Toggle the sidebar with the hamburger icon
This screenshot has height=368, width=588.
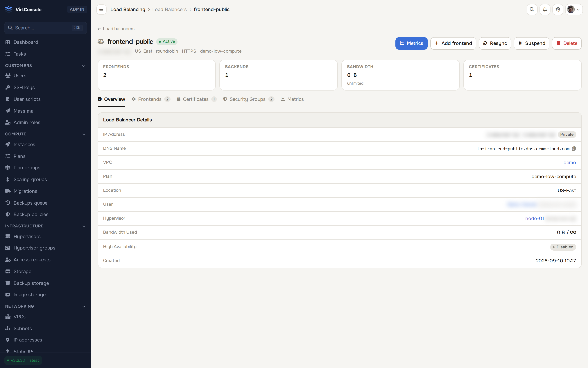[x=101, y=10]
